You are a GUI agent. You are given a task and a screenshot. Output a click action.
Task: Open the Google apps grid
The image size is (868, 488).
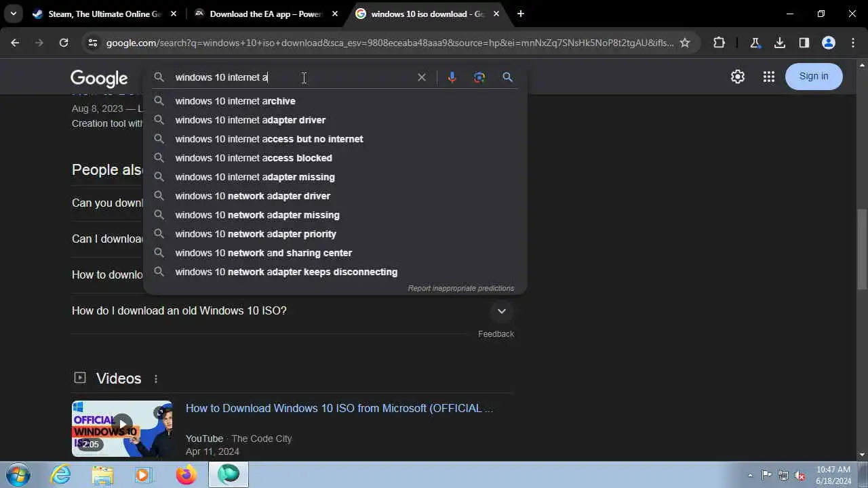point(768,77)
